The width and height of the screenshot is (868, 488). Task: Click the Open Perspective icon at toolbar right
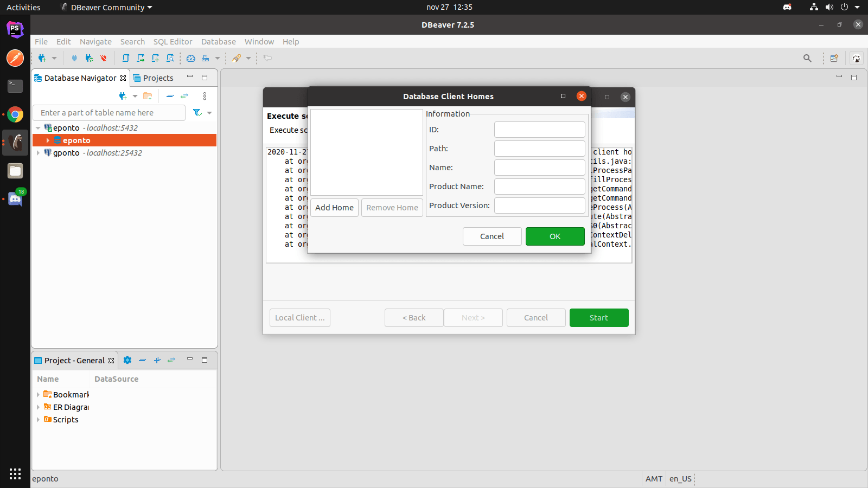834,58
